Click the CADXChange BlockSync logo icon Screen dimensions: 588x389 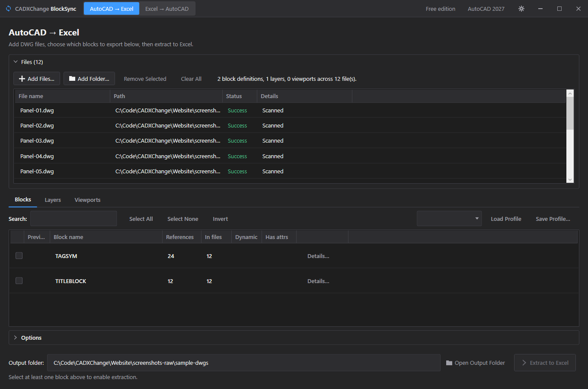pyautogui.click(x=8, y=9)
